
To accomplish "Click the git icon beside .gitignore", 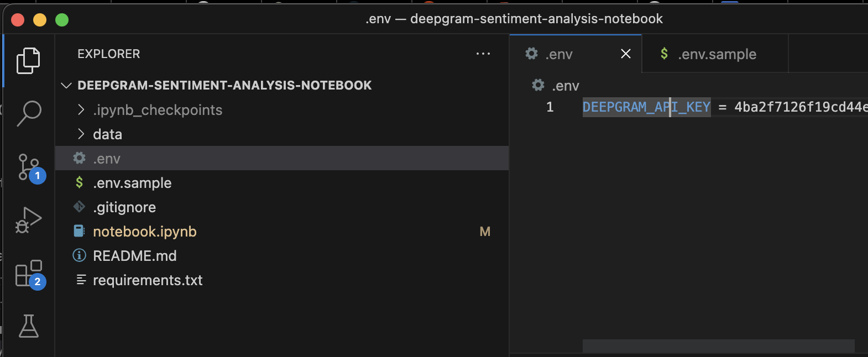I will (x=80, y=207).
